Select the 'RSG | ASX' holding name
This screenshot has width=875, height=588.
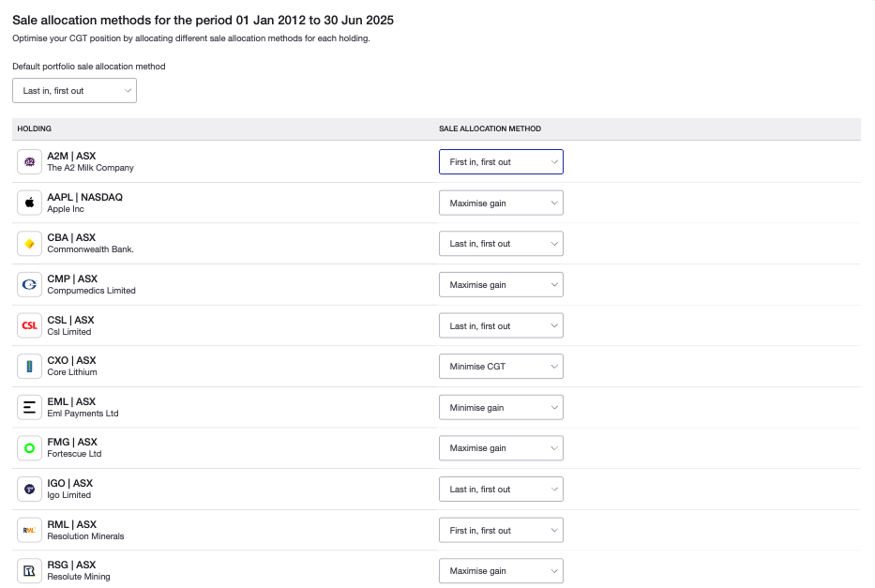(x=71, y=565)
